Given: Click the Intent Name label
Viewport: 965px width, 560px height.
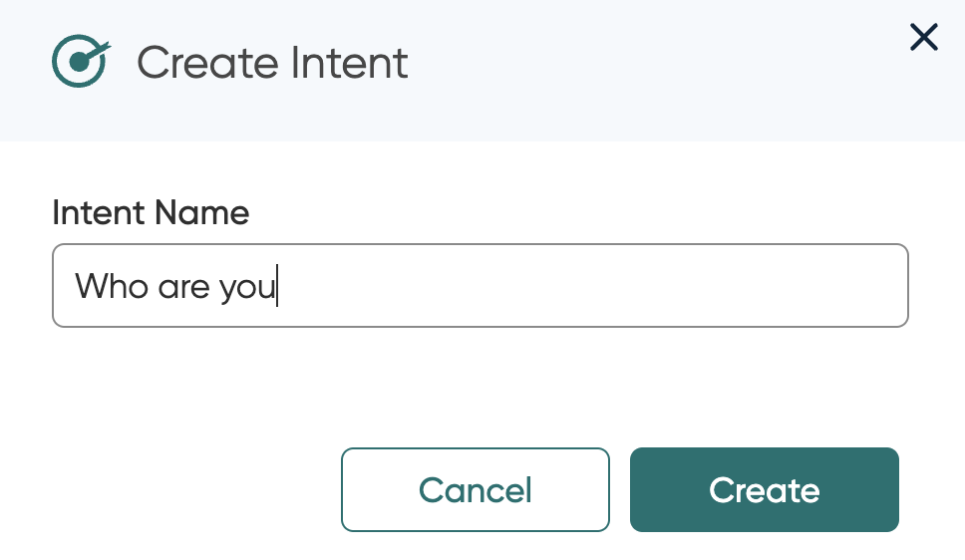Looking at the screenshot, I should [151, 213].
